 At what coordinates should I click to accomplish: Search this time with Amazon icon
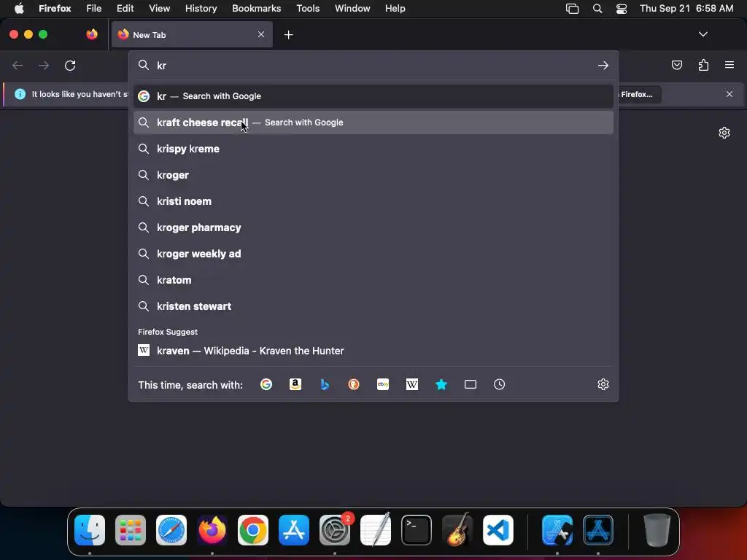click(295, 384)
